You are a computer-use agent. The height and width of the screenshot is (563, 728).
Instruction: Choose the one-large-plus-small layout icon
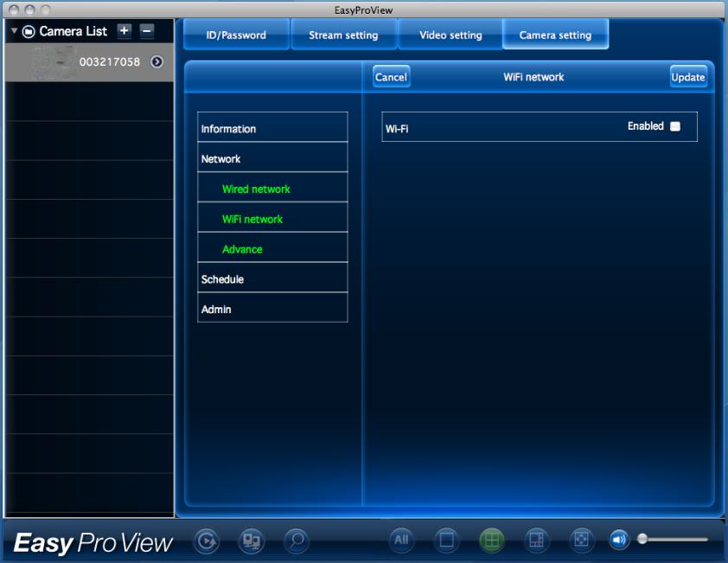[536, 540]
